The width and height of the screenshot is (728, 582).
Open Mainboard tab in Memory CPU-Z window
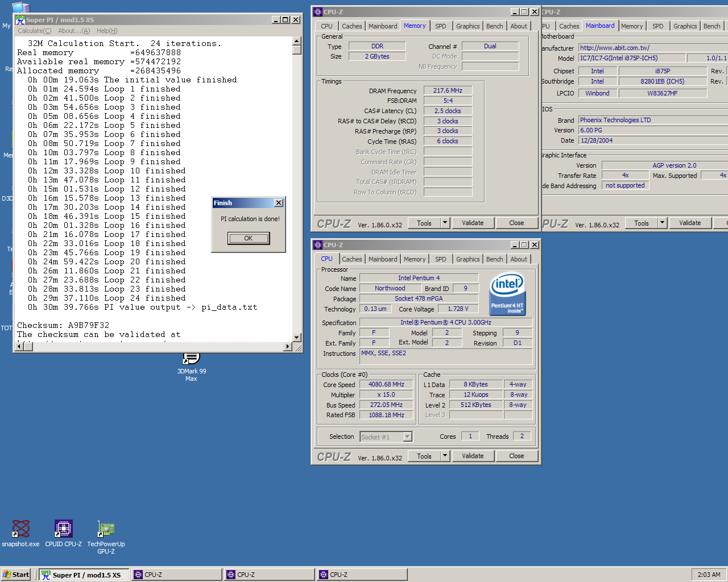click(x=383, y=26)
